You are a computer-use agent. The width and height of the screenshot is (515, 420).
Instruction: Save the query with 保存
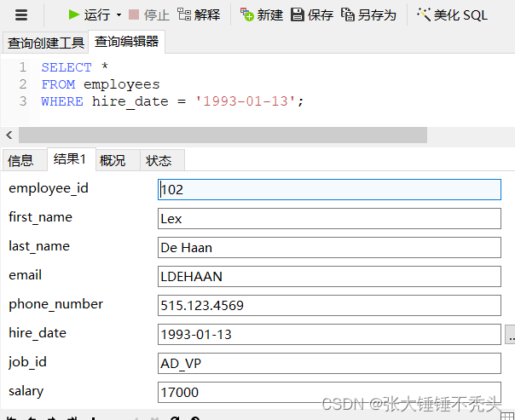pyautogui.click(x=312, y=14)
